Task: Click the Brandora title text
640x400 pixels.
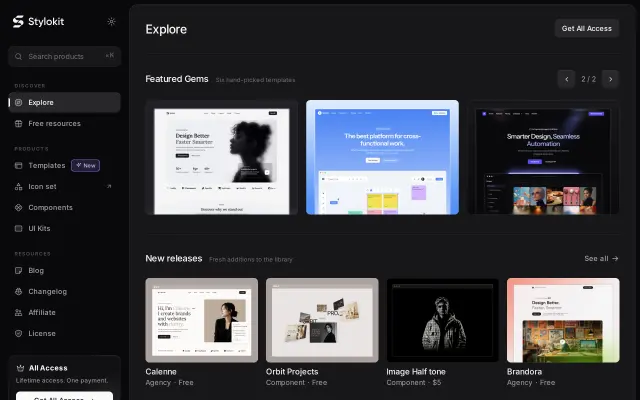Action: [x=524, y=372]
